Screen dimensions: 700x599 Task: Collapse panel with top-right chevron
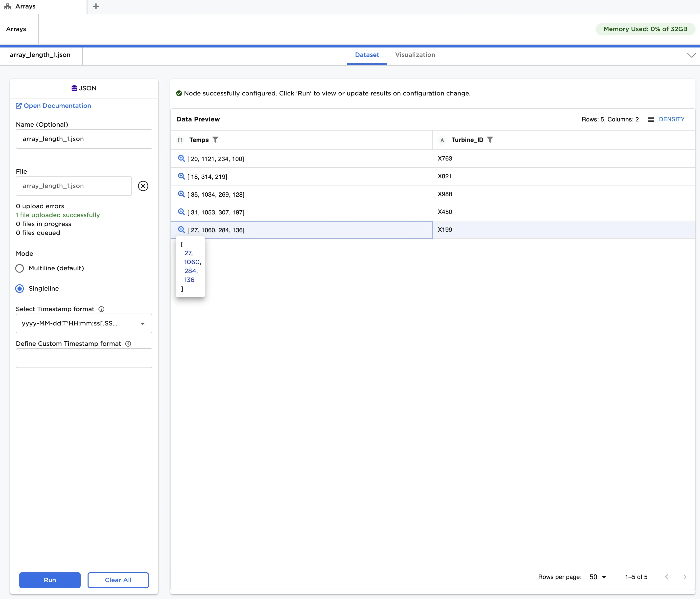691,55
